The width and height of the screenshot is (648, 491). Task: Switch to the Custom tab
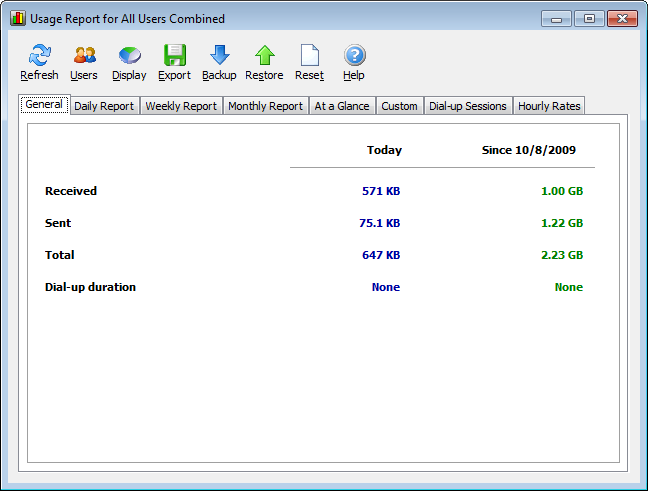click(x=399, y=106)
